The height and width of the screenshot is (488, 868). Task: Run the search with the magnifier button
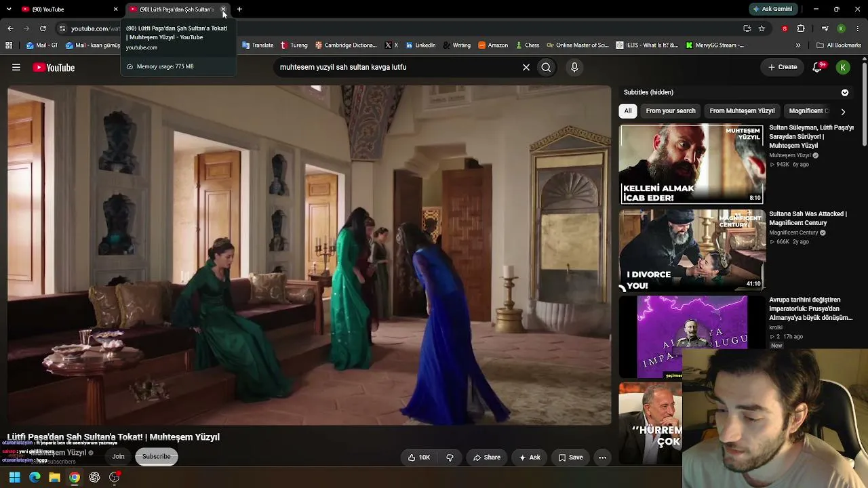(546, 67)
